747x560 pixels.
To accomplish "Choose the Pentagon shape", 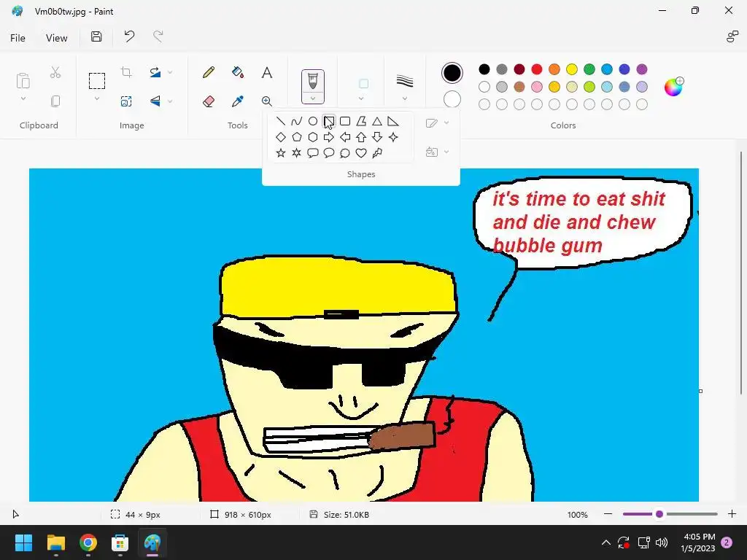I will [296, 137].
